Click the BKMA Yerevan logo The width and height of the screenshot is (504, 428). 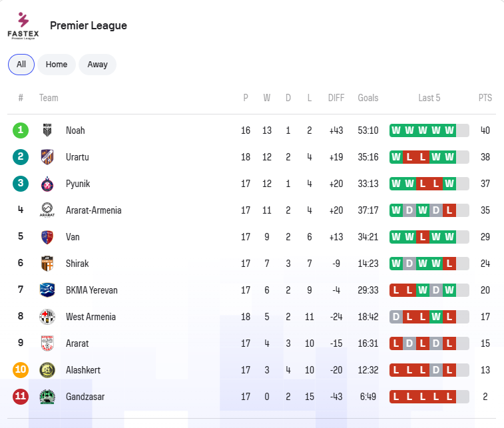coord(47,290)
